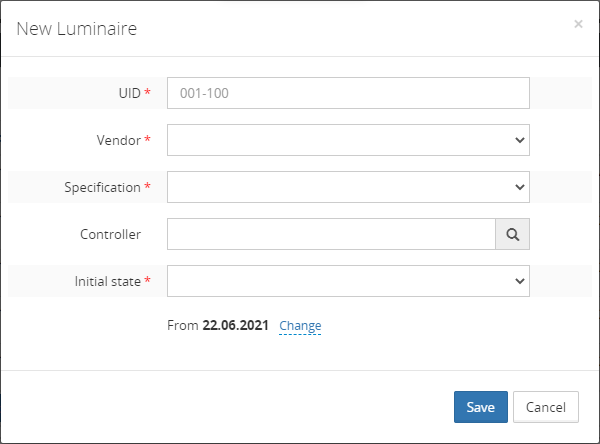Close the New Luminaire dialog with X
The height and width of the screenshot is (444, 600).
click(578, 24)
